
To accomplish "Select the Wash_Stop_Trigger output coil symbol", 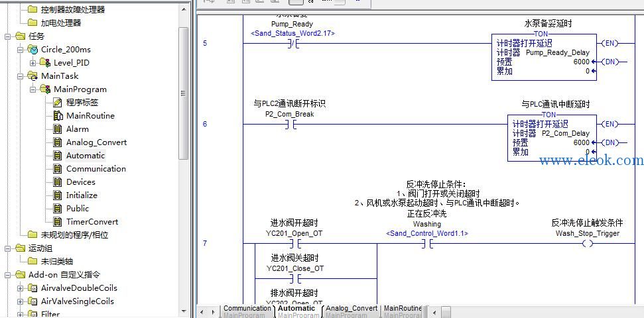I will pyautogui.click(x=588, y=243).
